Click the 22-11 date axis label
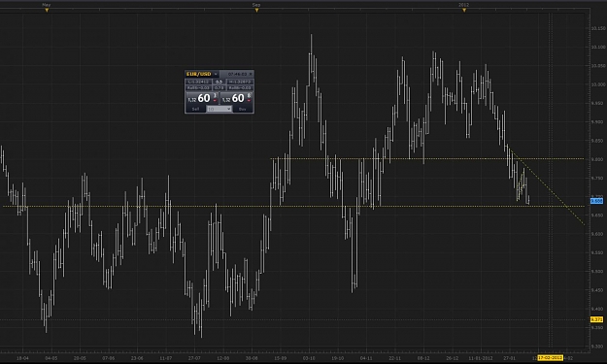This screenshot has height=364, width=607. point(394,358)
